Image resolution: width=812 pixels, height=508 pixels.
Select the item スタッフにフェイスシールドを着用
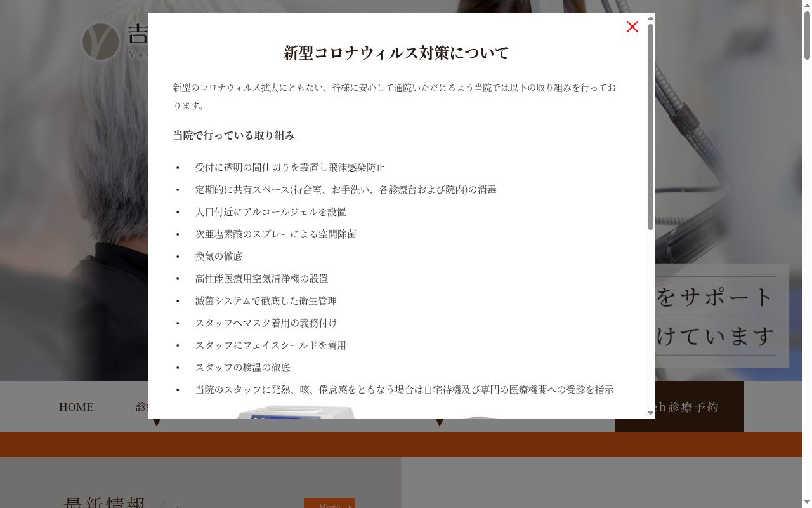[271, 345]
